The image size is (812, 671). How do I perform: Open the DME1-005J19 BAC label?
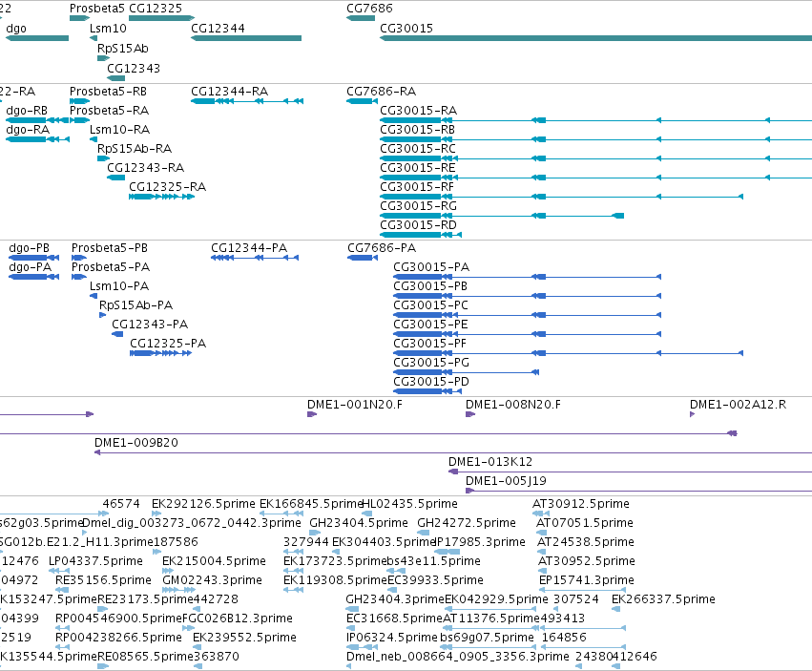[x=506, y=481]
